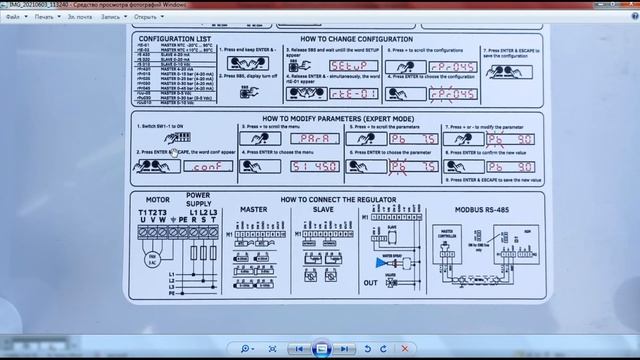Click 'HOW TO MODIFY PARAMETERS (EXPERT MODE)' heading
640x360 pixels.
click(338, 119)
